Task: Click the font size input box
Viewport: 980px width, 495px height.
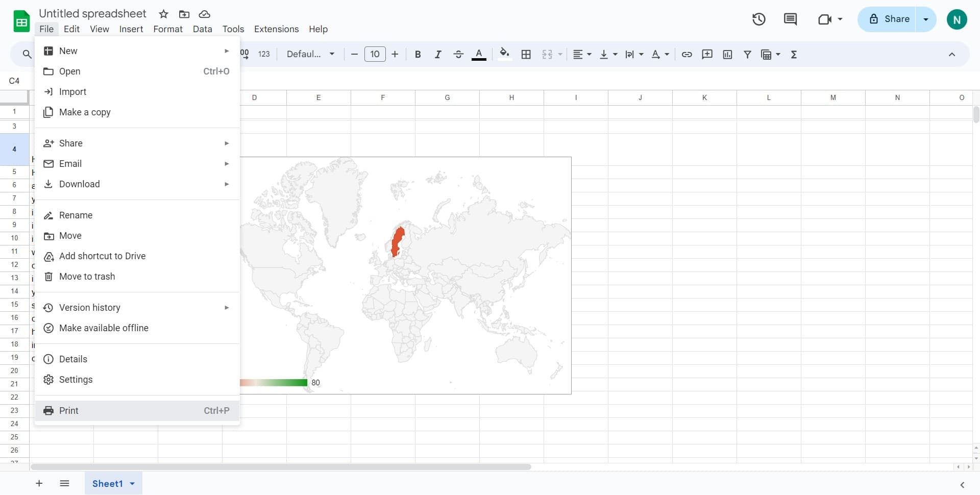Action: [x=375, y=54]
